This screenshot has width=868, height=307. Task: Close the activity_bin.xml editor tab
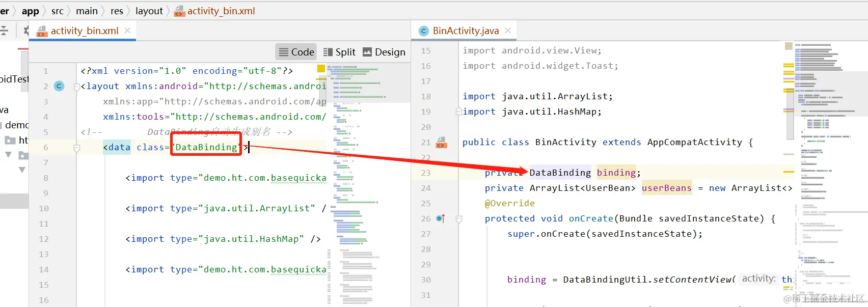(127, 31)
